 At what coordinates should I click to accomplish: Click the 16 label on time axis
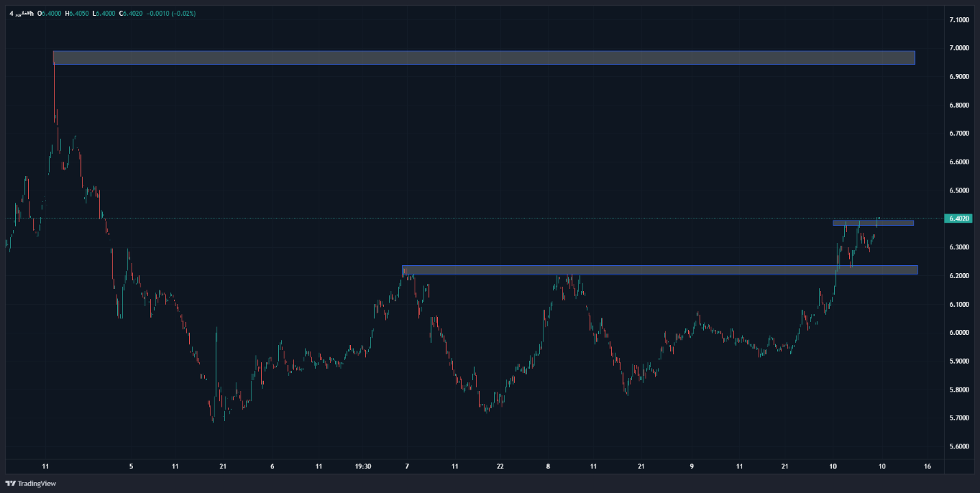pos(927,466)
